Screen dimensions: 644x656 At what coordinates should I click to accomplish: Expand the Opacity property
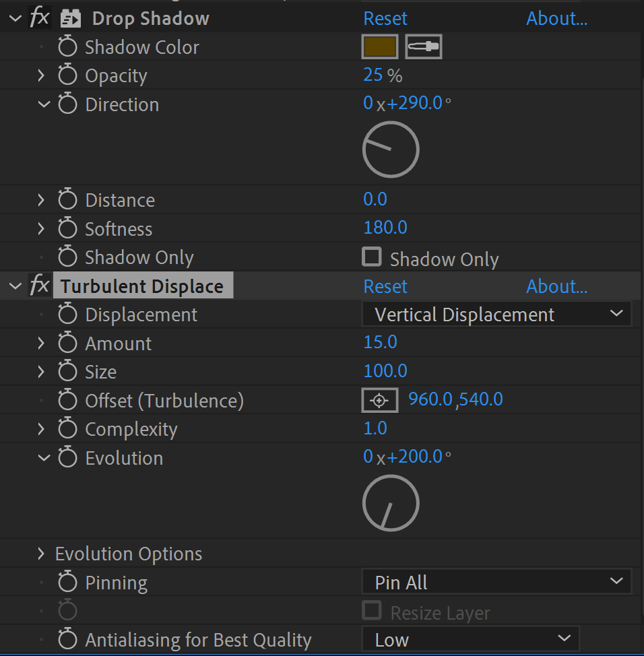point(41,75)
